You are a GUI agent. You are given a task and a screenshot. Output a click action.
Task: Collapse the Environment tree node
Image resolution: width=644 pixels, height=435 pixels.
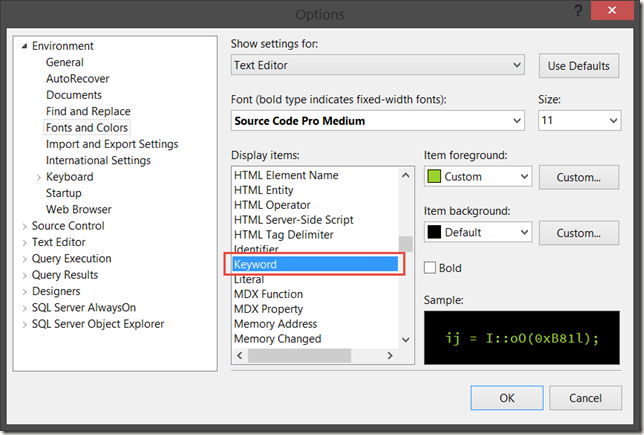pos(25,46)
